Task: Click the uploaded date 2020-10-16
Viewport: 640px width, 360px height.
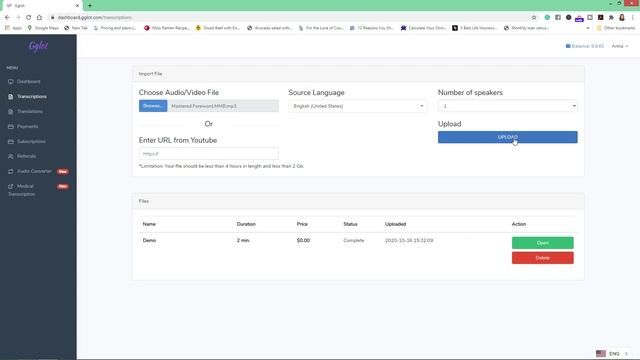Action: [409, 240]
